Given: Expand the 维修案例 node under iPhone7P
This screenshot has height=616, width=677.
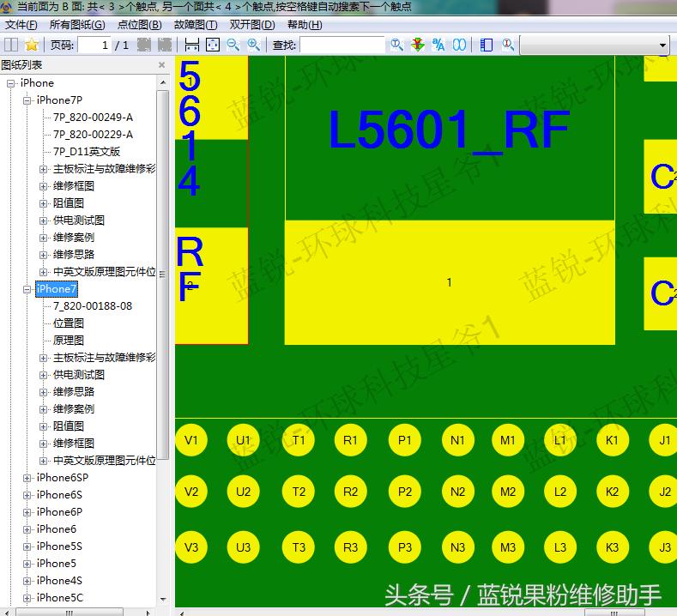Looking at the screenshot, I should pos(44,238).
